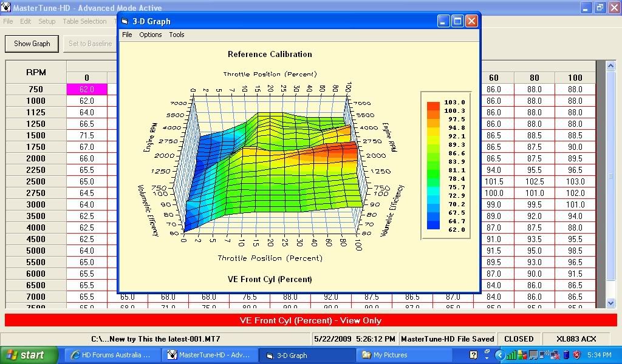Select the 7000 RPM row header
The height and width of the screenshot is (364, 622).
pos(36,297)
